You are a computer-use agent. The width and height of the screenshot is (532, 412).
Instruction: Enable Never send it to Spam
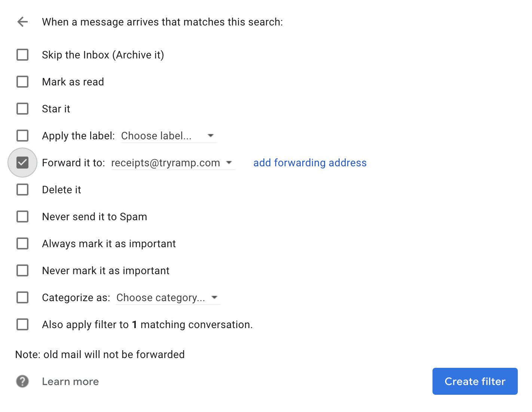(22, 216)
